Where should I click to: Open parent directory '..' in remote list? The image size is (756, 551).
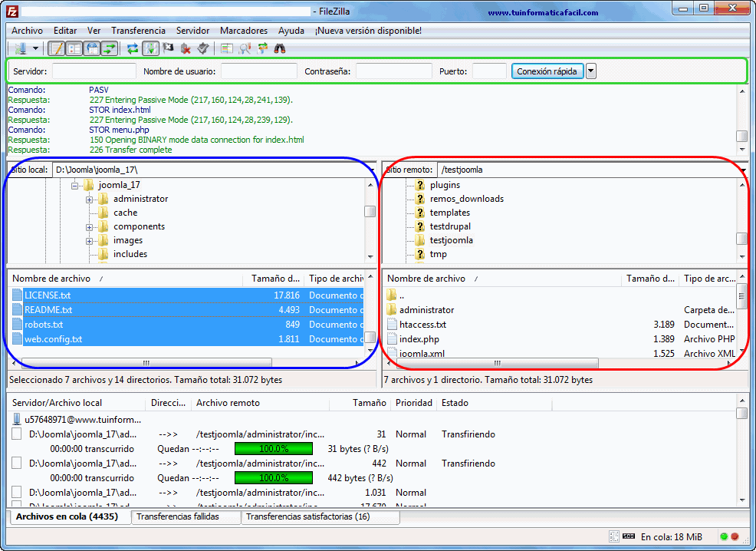561,295
